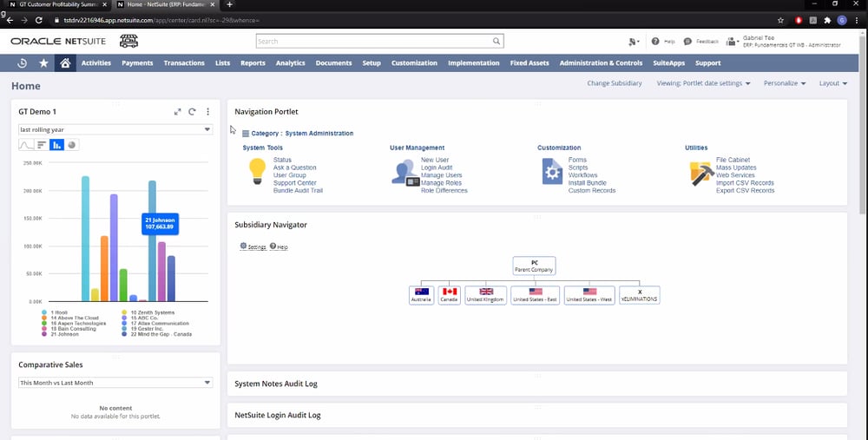Click the global Search input field
Viewport: 868px width, 440px height.
373,41
